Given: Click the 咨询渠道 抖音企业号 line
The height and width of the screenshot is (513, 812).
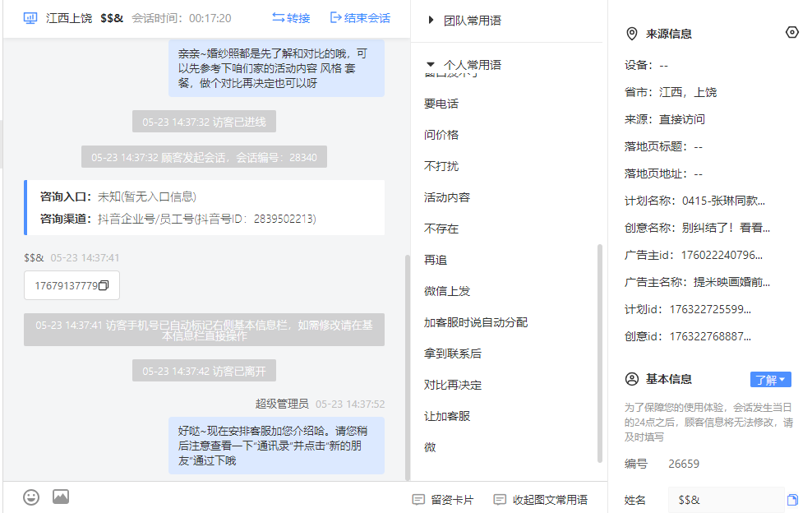Looking at the screenshot, I should click(178, 219).
